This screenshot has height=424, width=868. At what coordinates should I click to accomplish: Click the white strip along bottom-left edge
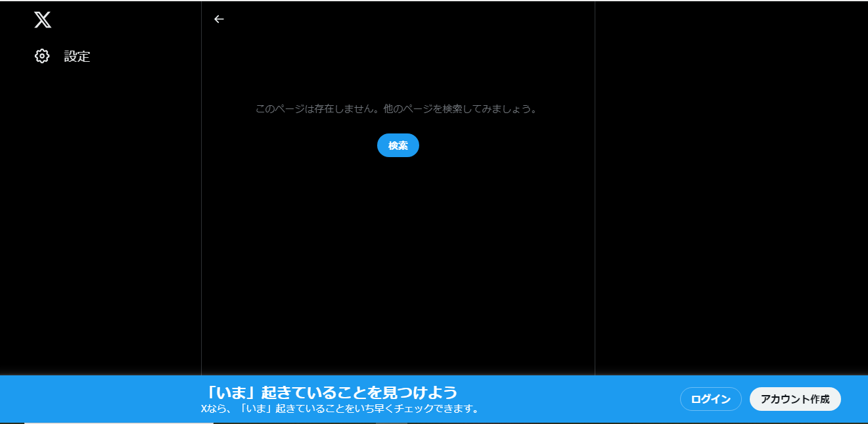(118, 423)
